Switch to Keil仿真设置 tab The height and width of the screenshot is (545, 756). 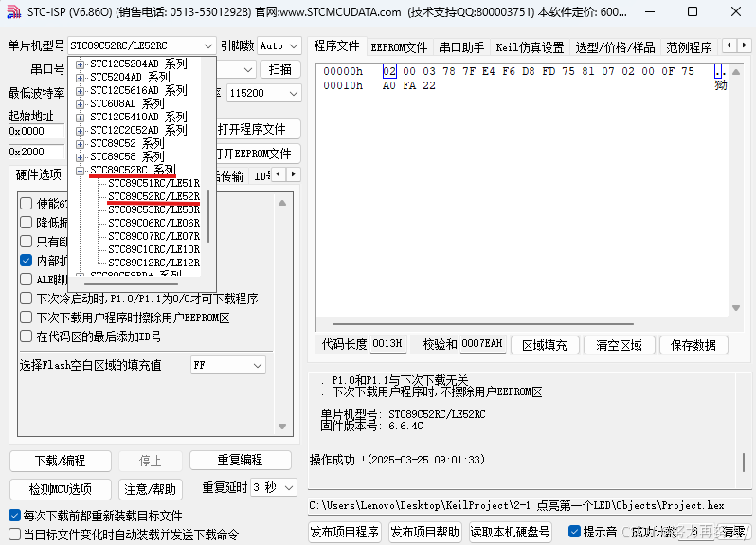[x=530, y=47]
